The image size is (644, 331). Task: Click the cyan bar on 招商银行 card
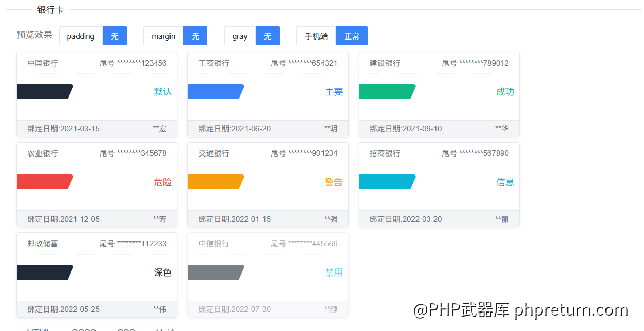coord(386,182)
